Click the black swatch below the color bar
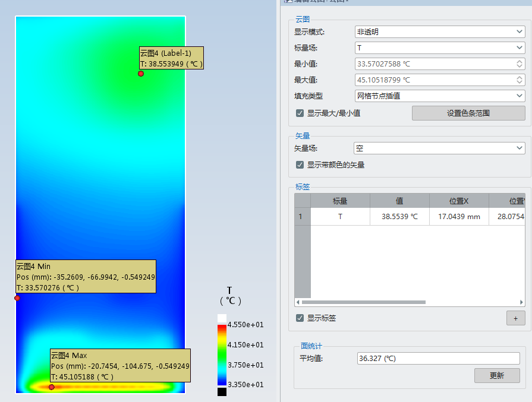Screen dimensions: 532x402 click(222, 392)
